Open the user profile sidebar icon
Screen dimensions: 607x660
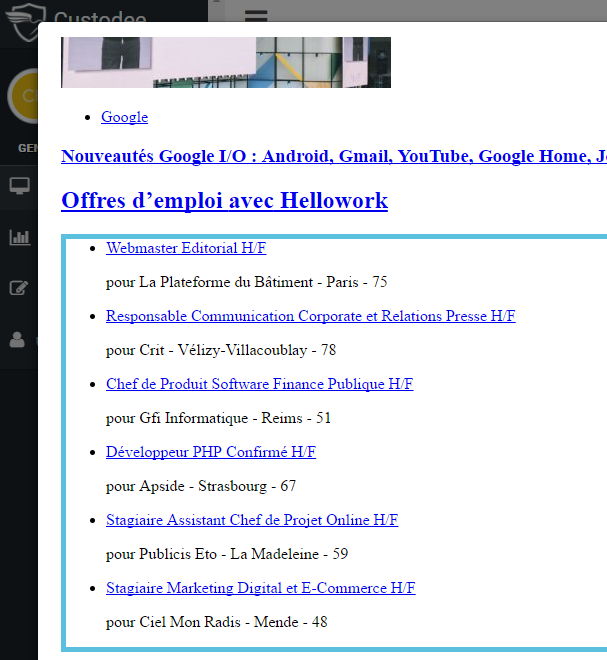(17, 340)
